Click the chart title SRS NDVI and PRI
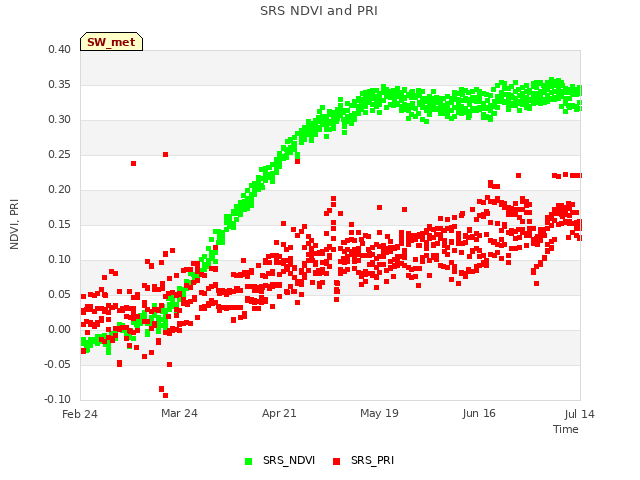This screenshot has width=640, height=480. (x=319, y=11)
